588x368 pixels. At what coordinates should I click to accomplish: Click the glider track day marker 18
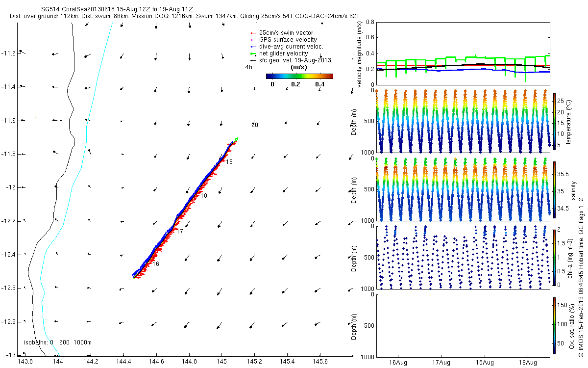point(204,196)
